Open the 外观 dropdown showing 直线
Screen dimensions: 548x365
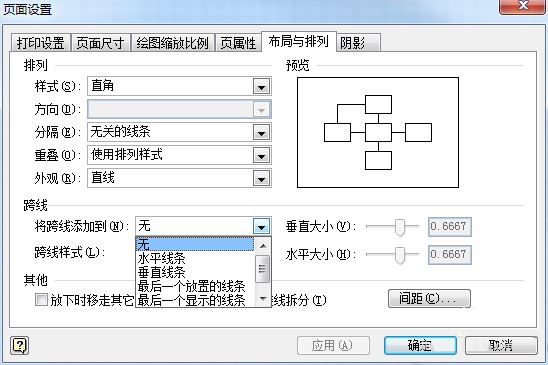179,178
